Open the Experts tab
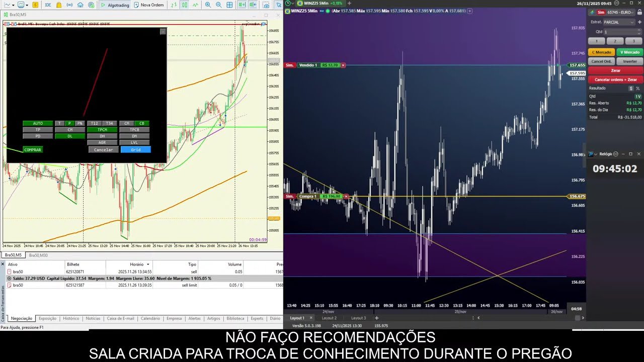Screen dimensions: 644x362 (257, 318)
